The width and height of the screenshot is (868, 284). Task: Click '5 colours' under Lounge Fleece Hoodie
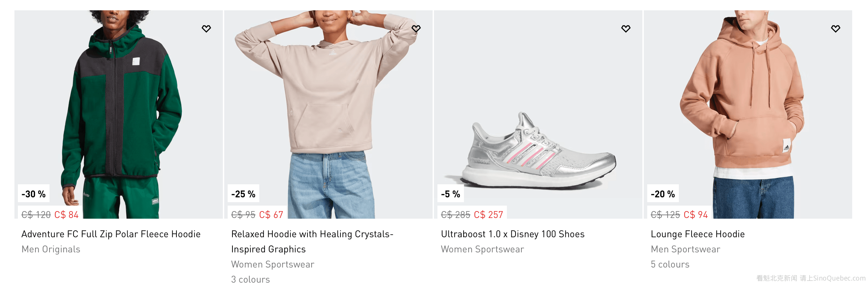[670, 264]
